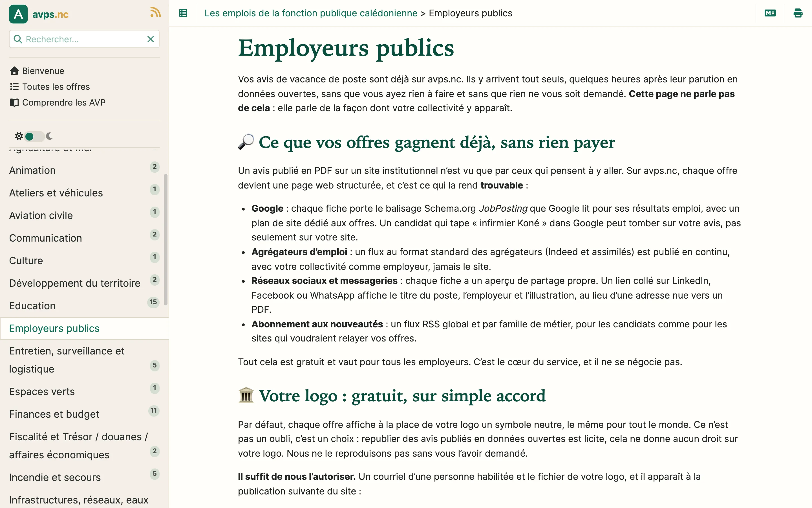Viewport: 812px width, 508px height.
Task: Open the Bienvenue page
Action: coord(43,71)
